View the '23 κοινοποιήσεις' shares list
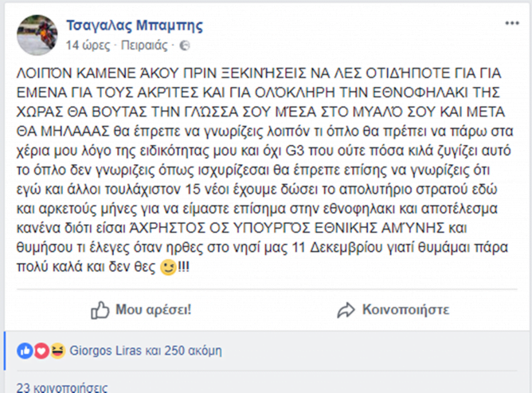This screenshot has height=393, width=532. (62, 387)
